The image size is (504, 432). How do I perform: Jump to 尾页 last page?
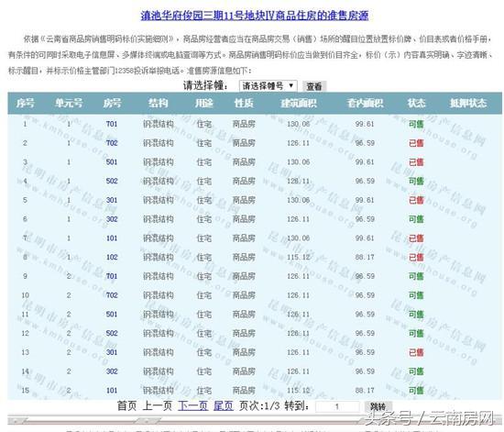(x=223, y=405)
